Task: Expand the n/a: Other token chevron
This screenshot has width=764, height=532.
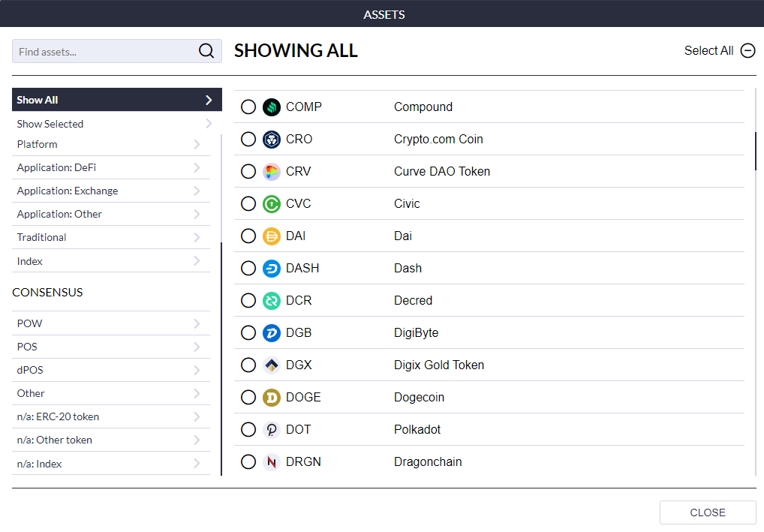Action: tap(197, 440)
